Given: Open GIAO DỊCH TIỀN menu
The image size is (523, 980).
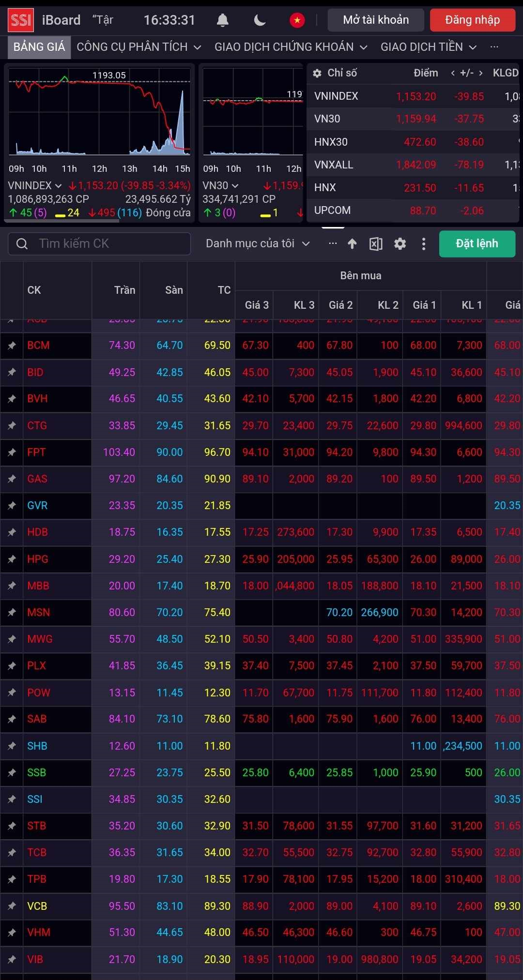Looking at the screenshot, I should click(429, 47).
